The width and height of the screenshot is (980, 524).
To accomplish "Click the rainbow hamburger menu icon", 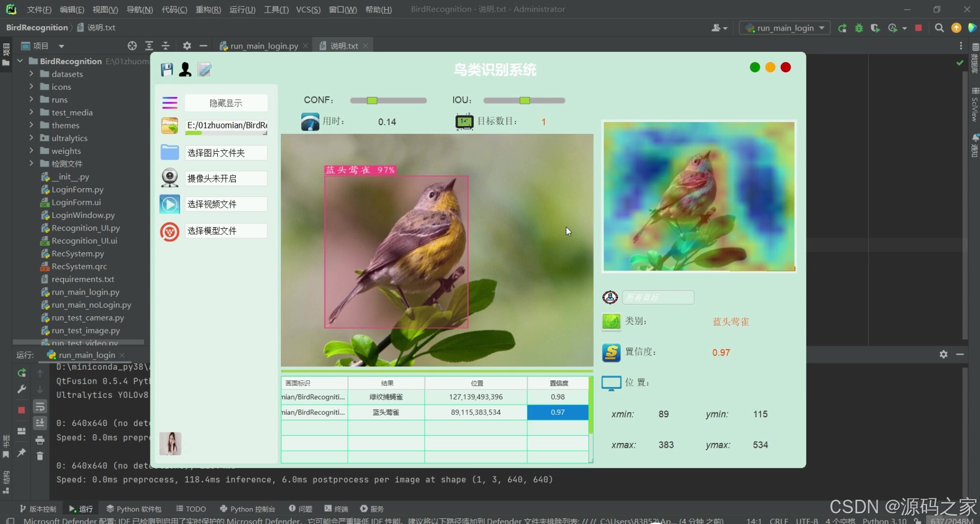I will pyautogui.click(x=169, y=102).
